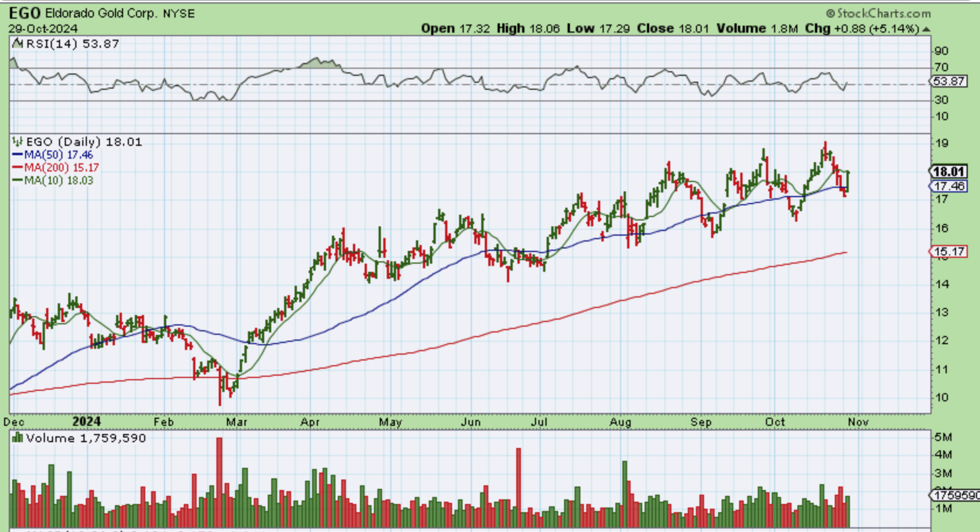The width and height of the screenshot is (980, 532).
Task: Click the 1759590 volume tag on the right axis
Action: (x=955, y=495)
